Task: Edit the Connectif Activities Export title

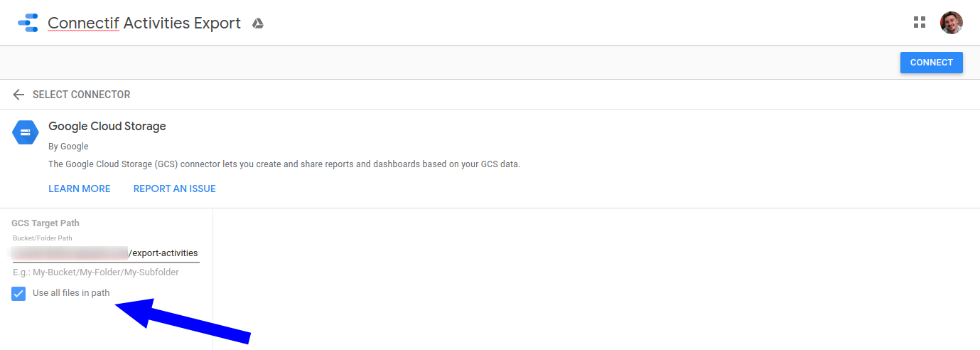Action: pyautogui.click(x=144, y=23)
